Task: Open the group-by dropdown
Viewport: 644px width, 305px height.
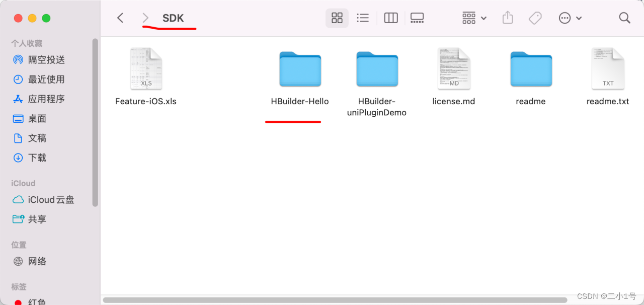Action: point(474,18)
